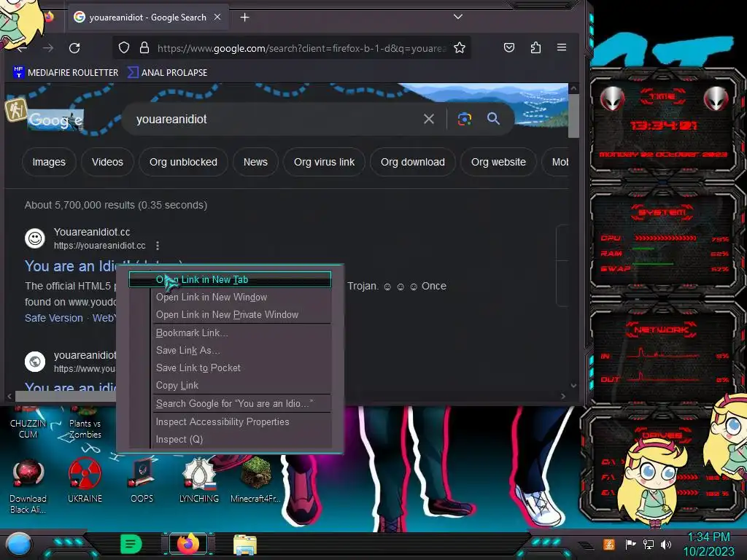Click the padlock site info icon
This screenshot has width=747, height=560.
point(144,47)
